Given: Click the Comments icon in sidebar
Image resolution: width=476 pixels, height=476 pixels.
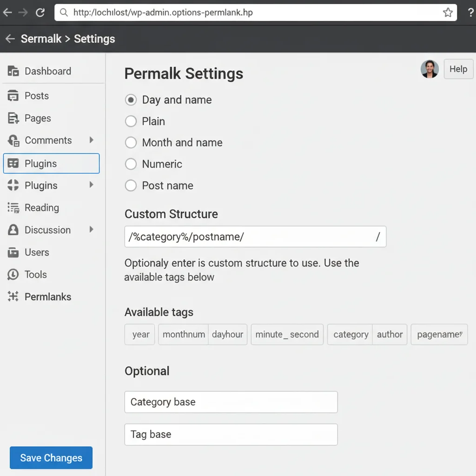Looking at the screenshot, I should [13, 140].
